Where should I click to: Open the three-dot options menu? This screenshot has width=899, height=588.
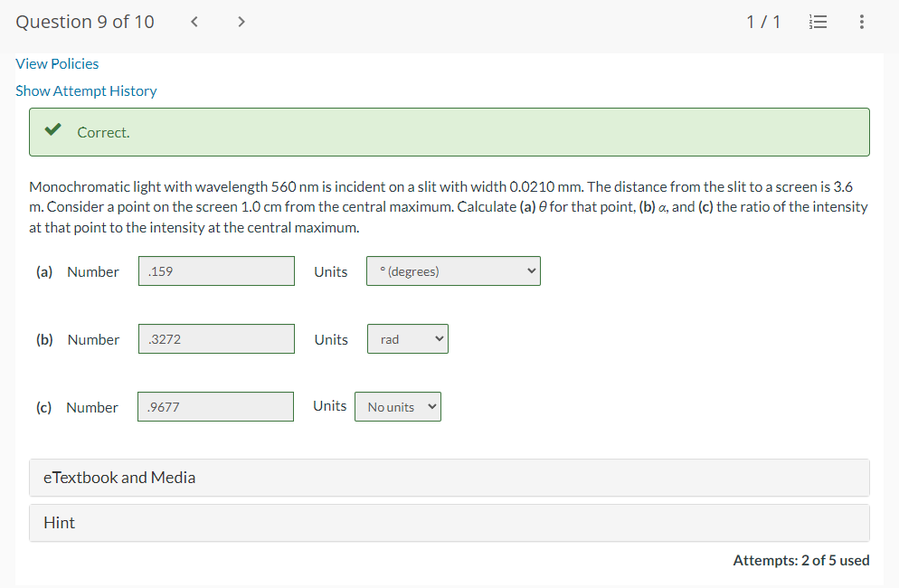pyautogui.click(x=861, y=22)
